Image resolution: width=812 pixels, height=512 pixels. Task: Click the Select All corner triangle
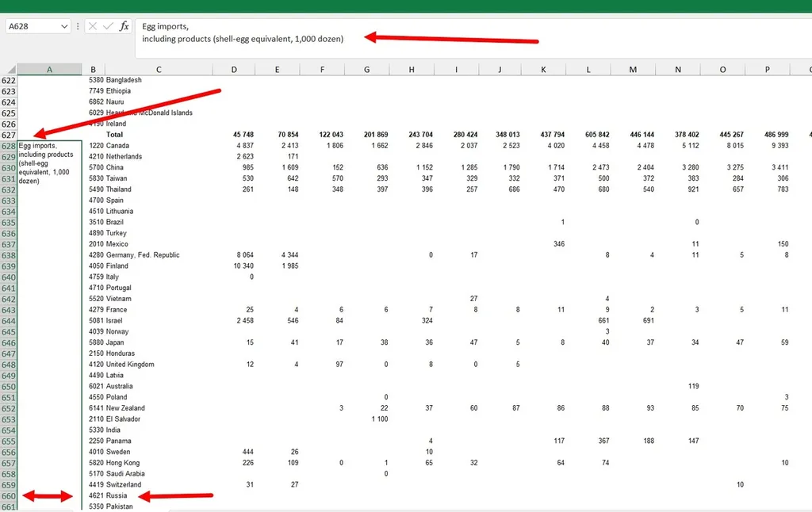[x=9, y=70]
